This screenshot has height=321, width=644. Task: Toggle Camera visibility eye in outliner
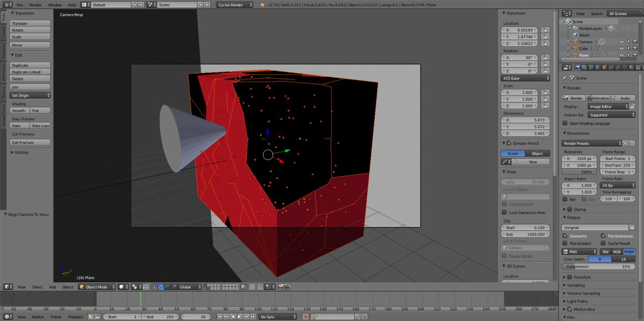point(621,41)
